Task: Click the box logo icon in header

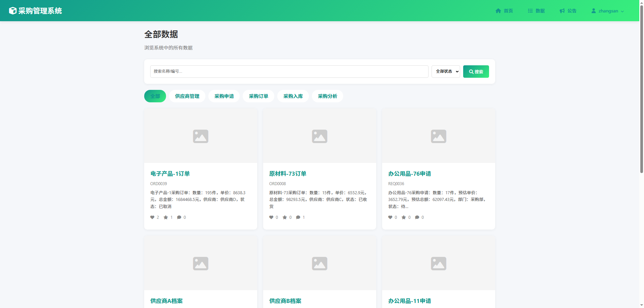Action: [12, 11]
